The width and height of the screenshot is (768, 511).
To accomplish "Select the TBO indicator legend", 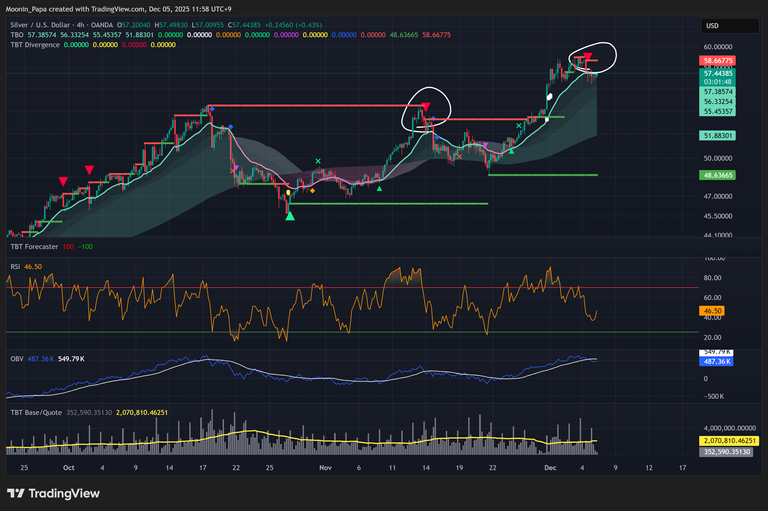I will (17, 35).
